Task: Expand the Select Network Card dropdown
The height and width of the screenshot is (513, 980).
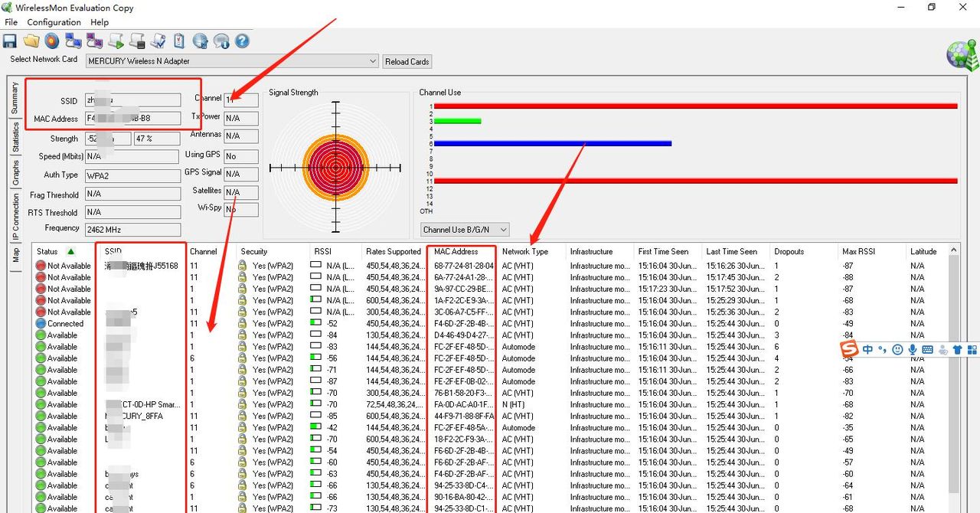Action: tap(373, 61)
